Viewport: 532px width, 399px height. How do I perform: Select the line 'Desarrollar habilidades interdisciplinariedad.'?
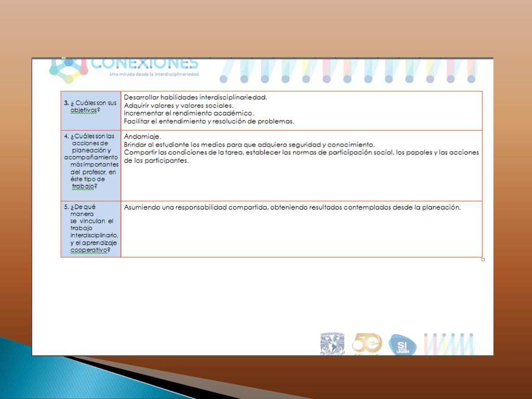coord(195,97)
